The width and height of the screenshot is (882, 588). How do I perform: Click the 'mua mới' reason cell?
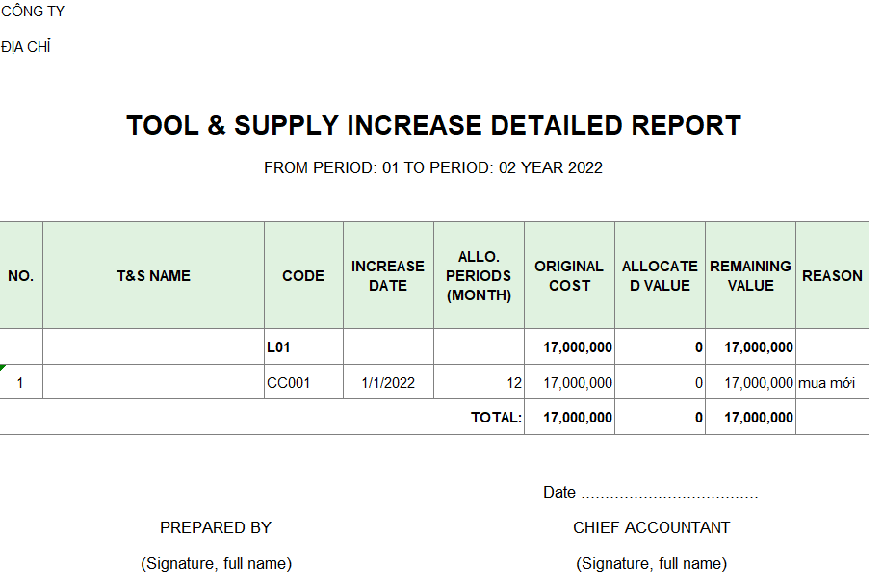pos(832,383)
